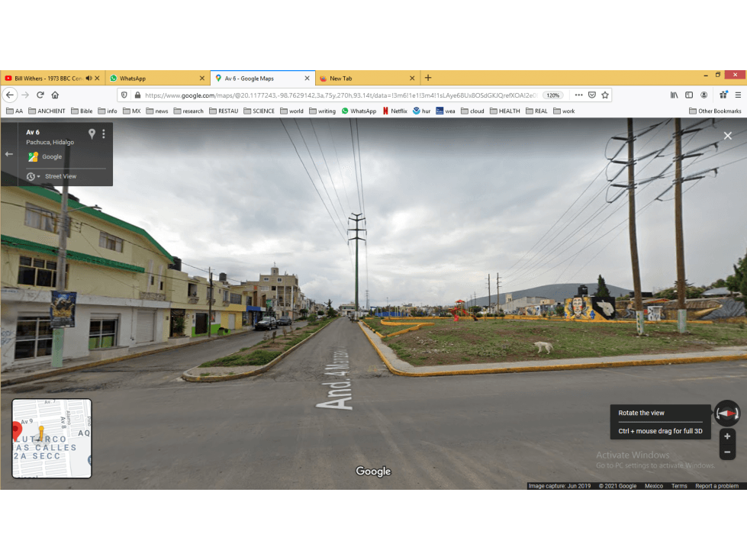Click the compass to rotate view
The height and width of the screenshot is (560, 747).
click(727, 414)
